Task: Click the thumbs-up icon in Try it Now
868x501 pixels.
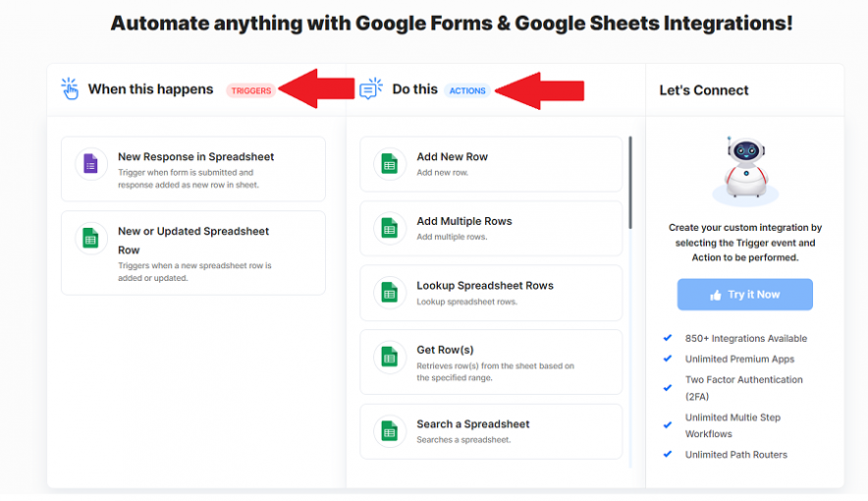Action: click(x=716, y=295)
